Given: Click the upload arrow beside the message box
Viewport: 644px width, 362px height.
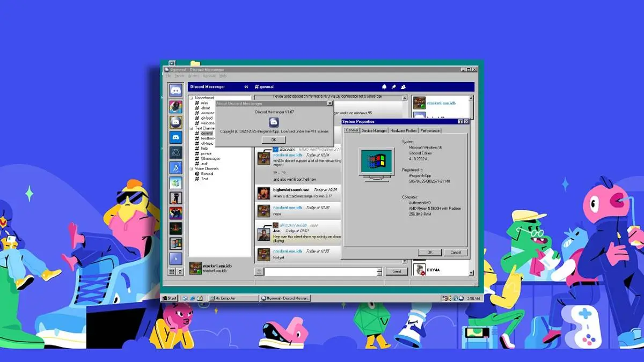Looking at the screenshot, I should point(259,271).
